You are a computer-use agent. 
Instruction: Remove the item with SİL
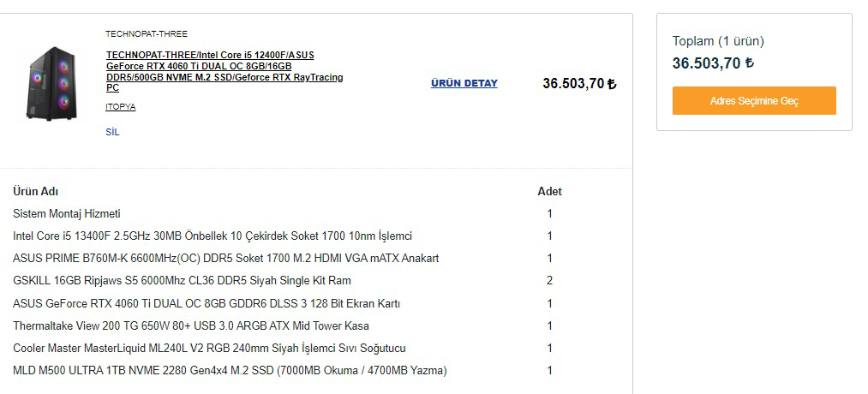point(112,132)
